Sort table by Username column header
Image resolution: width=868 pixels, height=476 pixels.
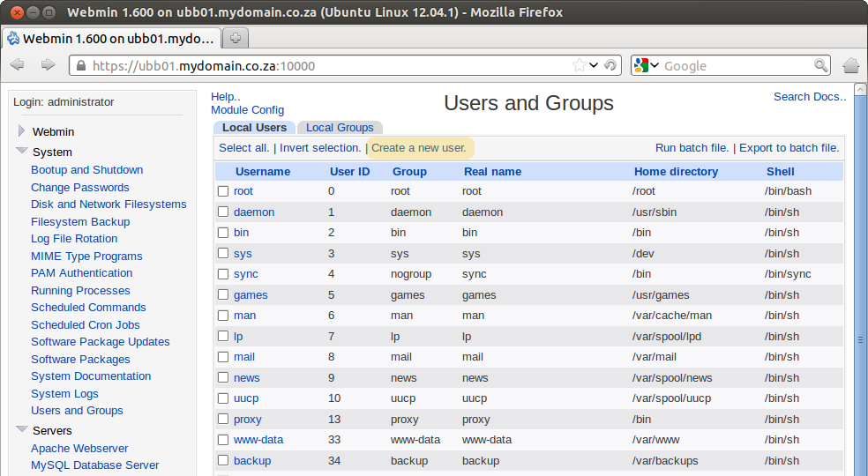click(x=263, y=172)
